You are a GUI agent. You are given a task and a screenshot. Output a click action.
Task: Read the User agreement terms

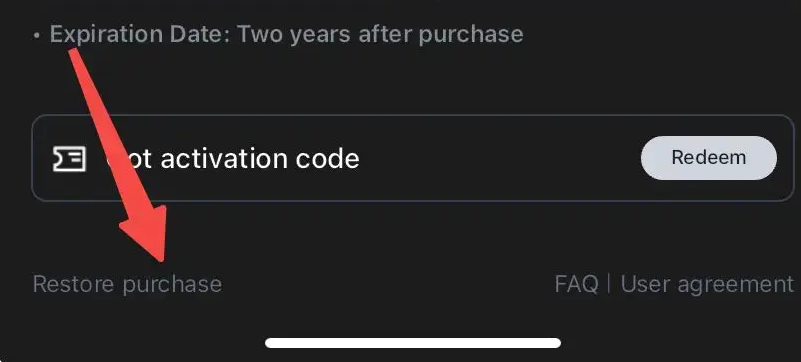pos(707,284)
